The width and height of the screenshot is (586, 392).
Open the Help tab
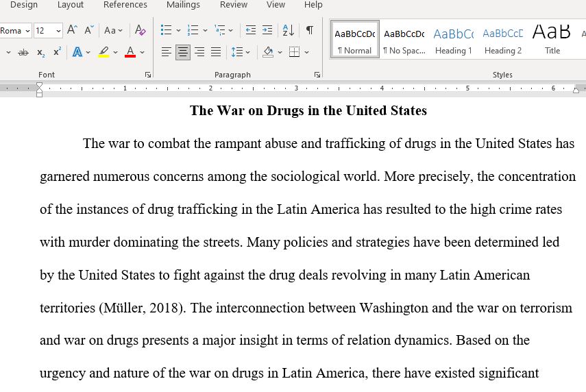click(313, 5)
